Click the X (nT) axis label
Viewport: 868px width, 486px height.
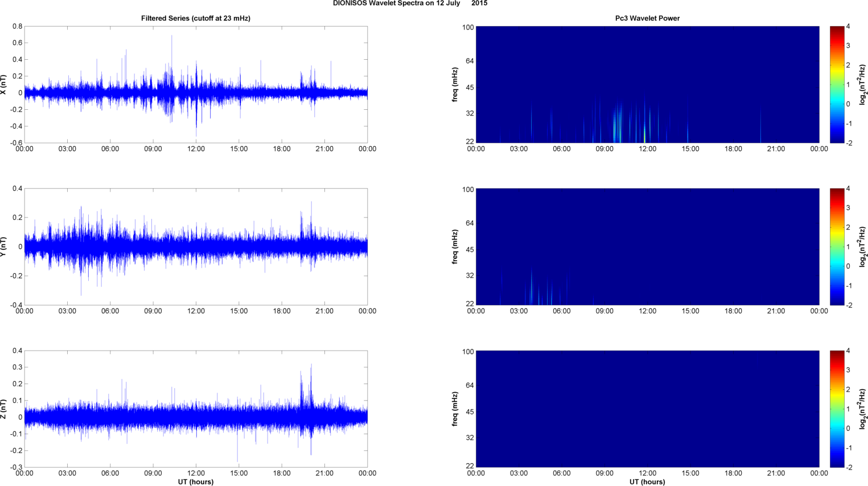(4, 85)
